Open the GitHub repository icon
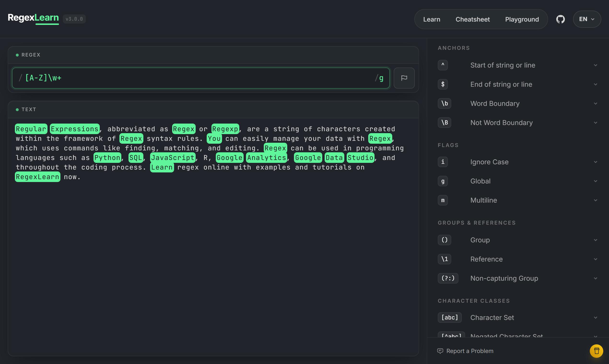The height and width of the screenshot is (364, 609). (560, 19)
